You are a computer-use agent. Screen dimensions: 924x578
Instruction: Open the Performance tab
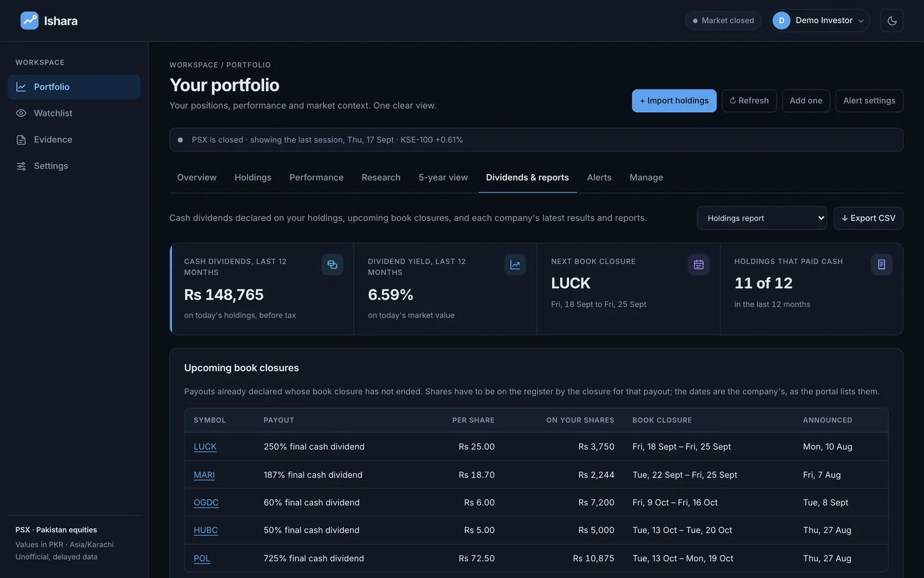tap(316, 177)
